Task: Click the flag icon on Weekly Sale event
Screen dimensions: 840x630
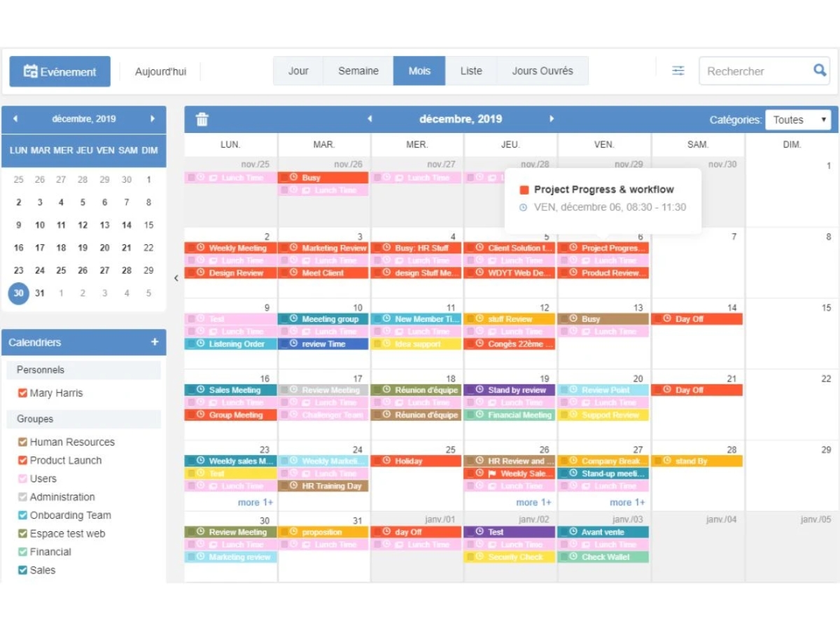Action: click(492, 474)
